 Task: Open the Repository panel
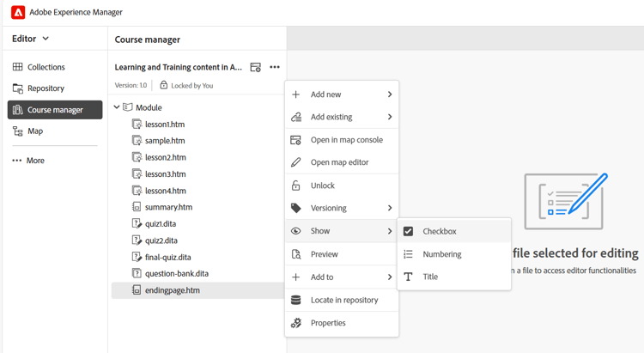click(46, 88)
